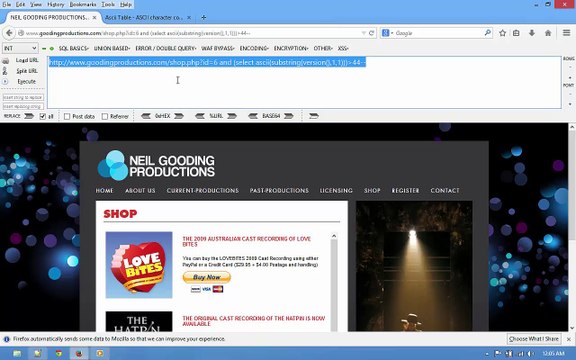Open the Firefox hamburger menu

click(566, 33)
